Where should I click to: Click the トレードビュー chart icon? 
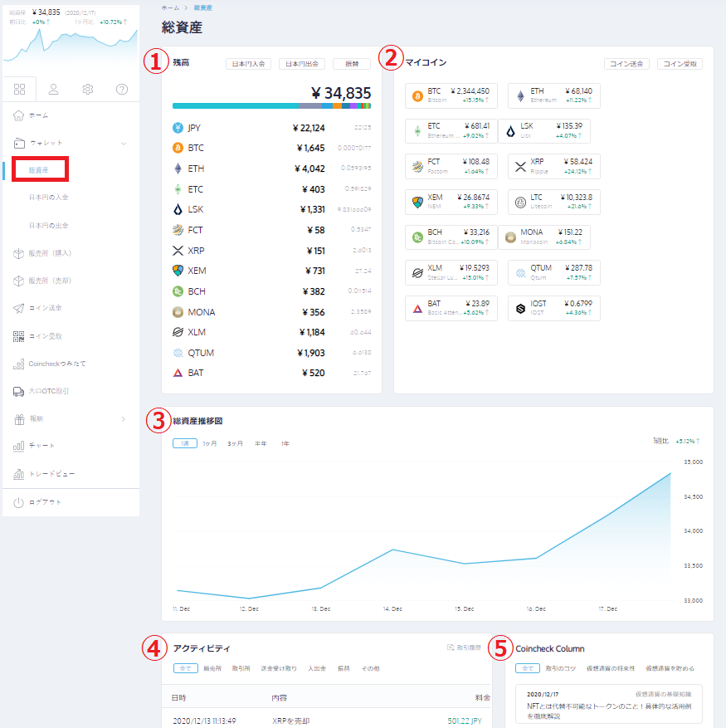pos(18,474)
